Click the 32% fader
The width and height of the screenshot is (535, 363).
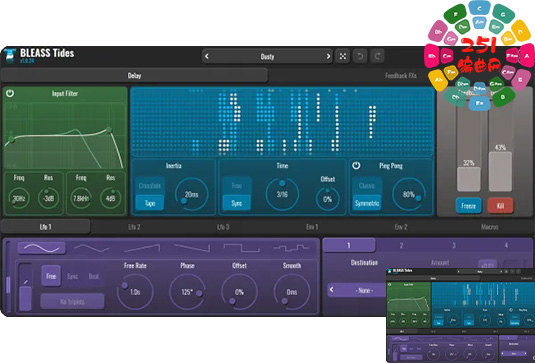click(468, 179)
